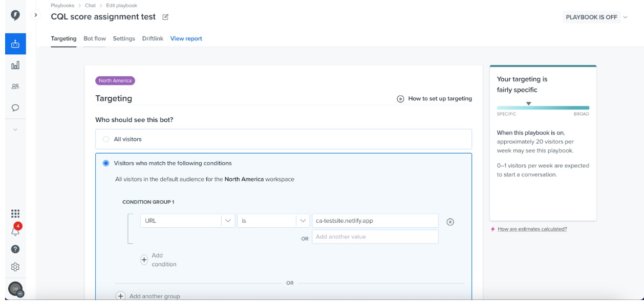The width and height of the screenshot is (644, 302).
Task: Click the Drift lightning bolt logo
Action: (15, 15)
